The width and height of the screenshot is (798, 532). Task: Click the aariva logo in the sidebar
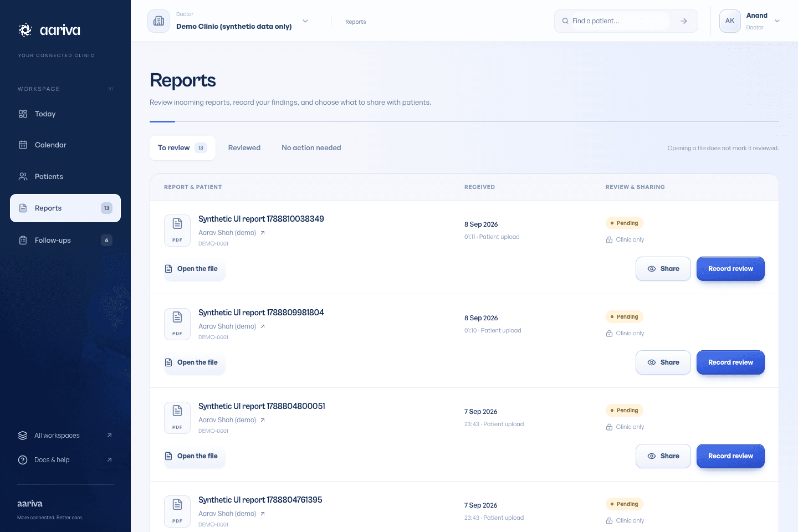pyautogui.click(x=49, y=30)
